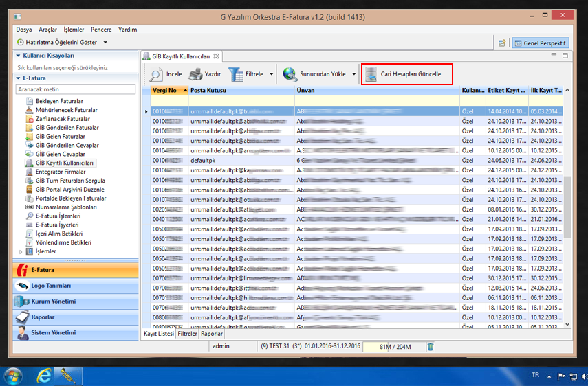
Task: Click the open perspective icon beside Genel Perspektif
Action: [502, 43]
